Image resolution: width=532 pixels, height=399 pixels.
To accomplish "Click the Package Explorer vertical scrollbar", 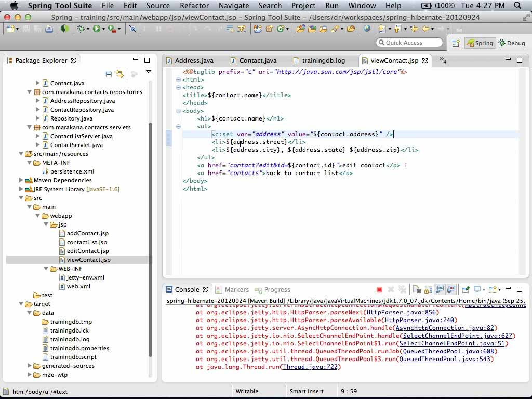I will coord(151,234).
